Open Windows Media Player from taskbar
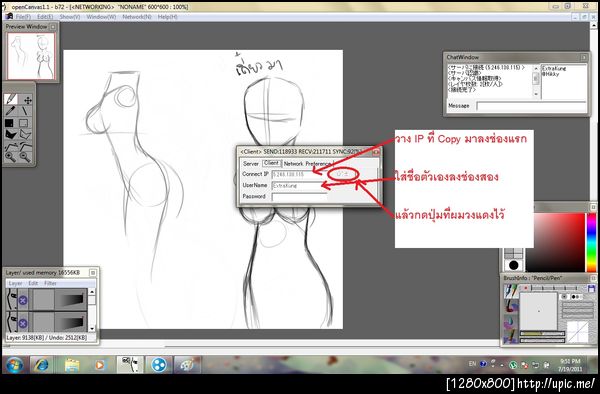Image resolution: width=600 pixels, height=394 pixels. pos(99,365)
